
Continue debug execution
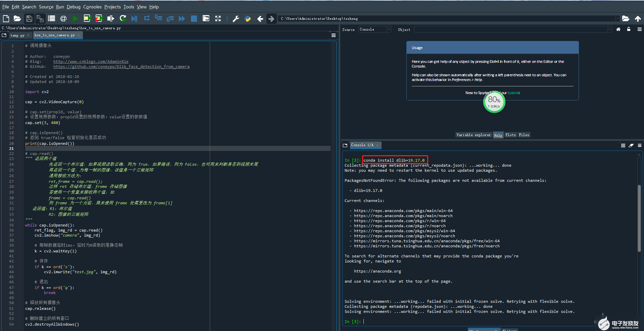(x=182, y=18)
